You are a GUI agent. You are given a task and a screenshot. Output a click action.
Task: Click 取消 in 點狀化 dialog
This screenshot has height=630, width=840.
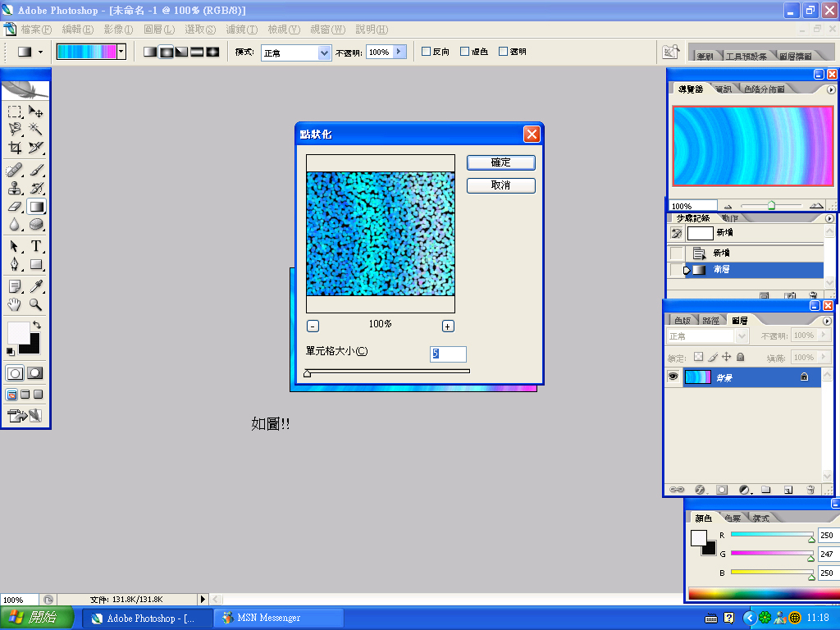501,185
